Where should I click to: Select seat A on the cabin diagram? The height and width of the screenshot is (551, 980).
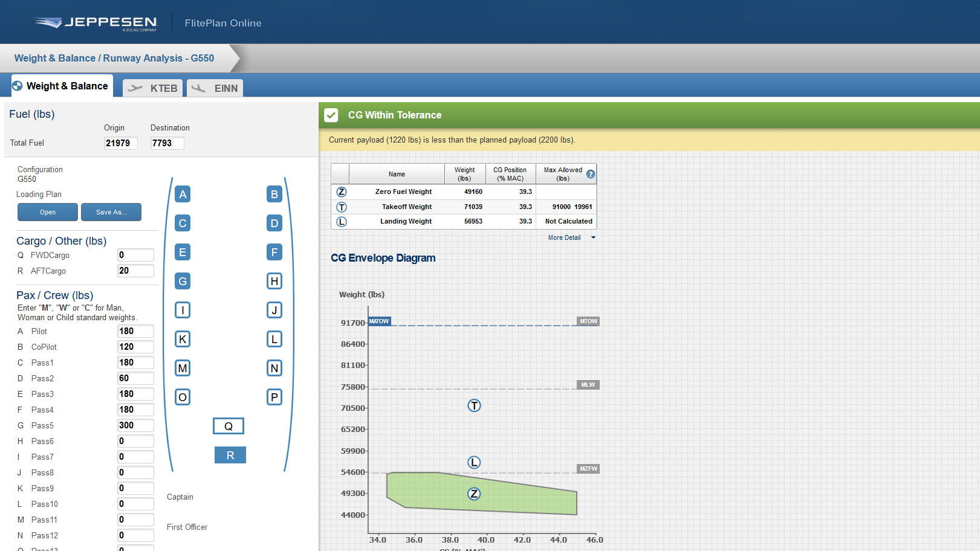tap(183, 194)
